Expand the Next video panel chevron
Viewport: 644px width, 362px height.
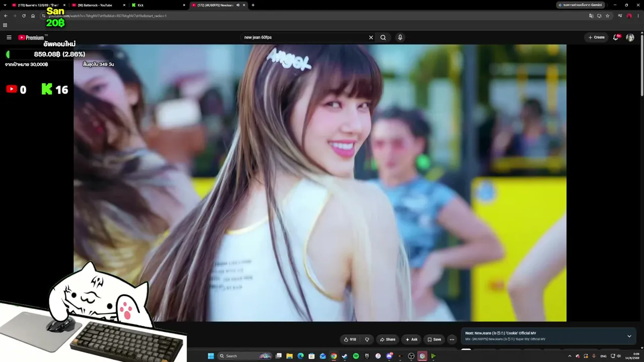(x=629, y=336)
